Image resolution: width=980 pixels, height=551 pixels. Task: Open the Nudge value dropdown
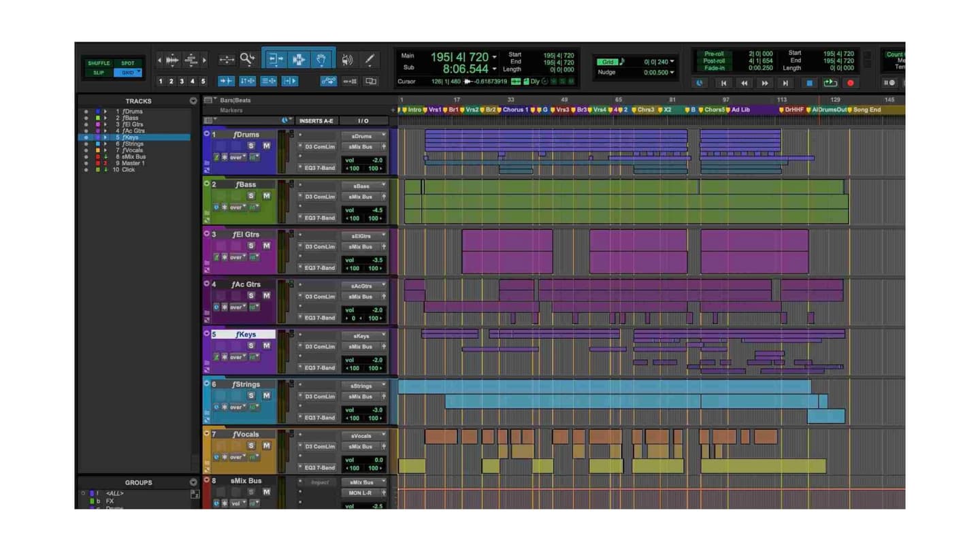pos(657,73)
